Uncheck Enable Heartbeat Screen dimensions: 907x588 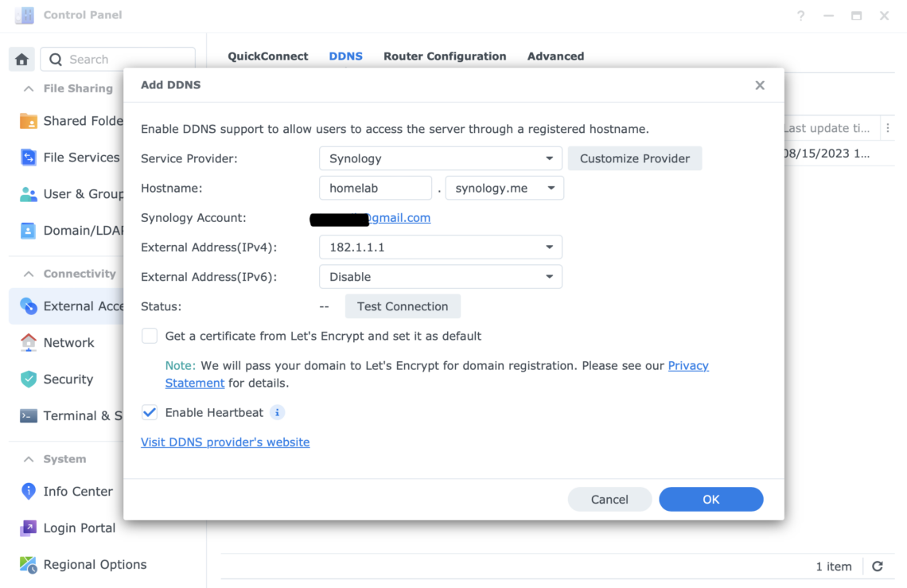(x=149, y=412)
